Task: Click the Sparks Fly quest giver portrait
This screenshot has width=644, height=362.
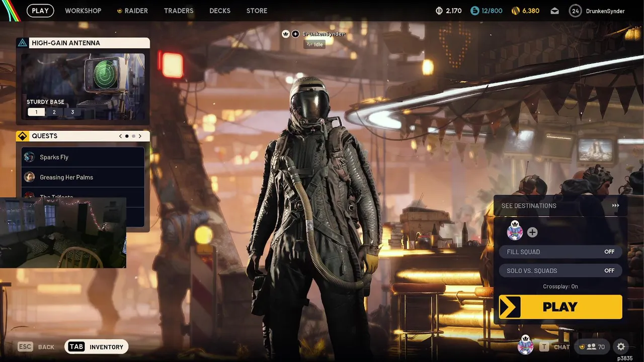Action: tap(29, 157)
